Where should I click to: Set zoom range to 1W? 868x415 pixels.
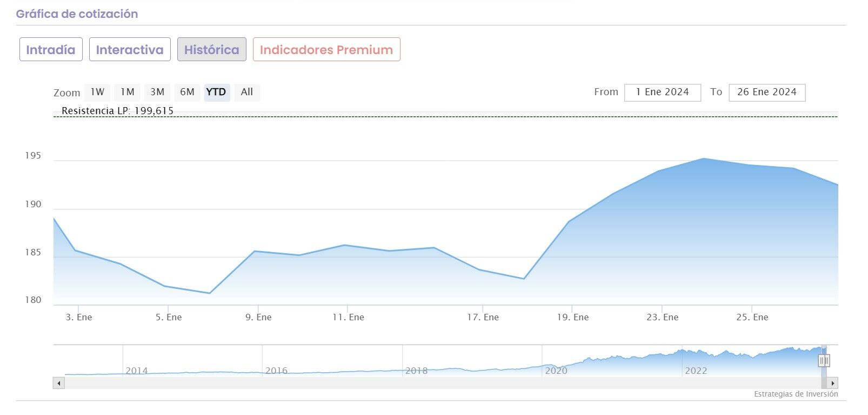tap(97, 92)
